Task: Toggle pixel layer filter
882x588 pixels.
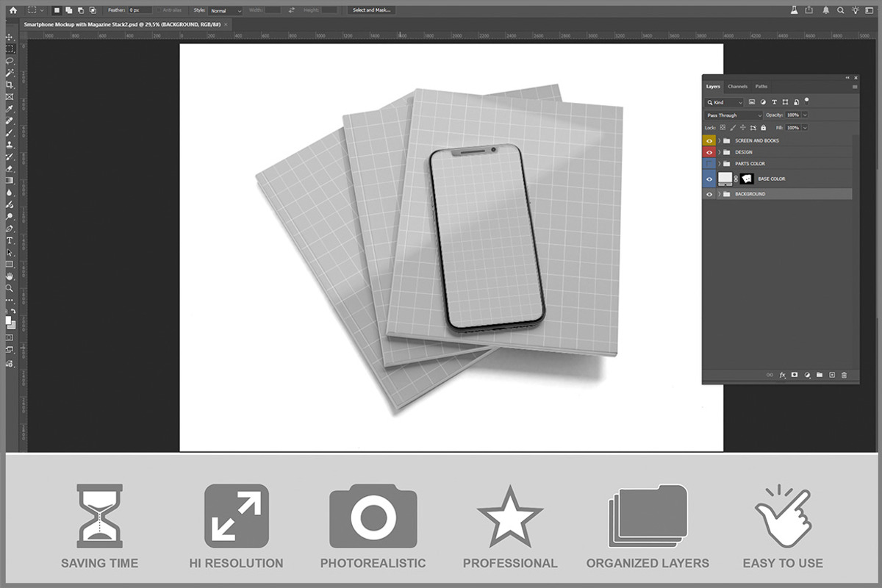Action: pos(752,102)
